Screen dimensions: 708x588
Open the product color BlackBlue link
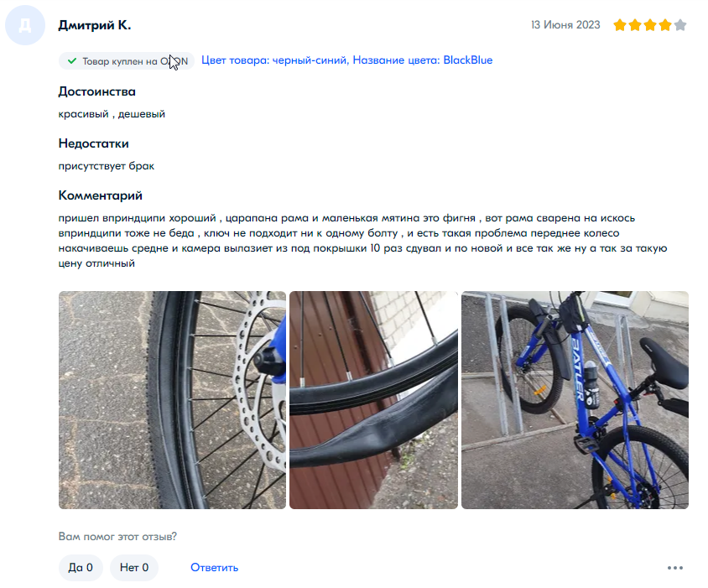tap(346, 60)
